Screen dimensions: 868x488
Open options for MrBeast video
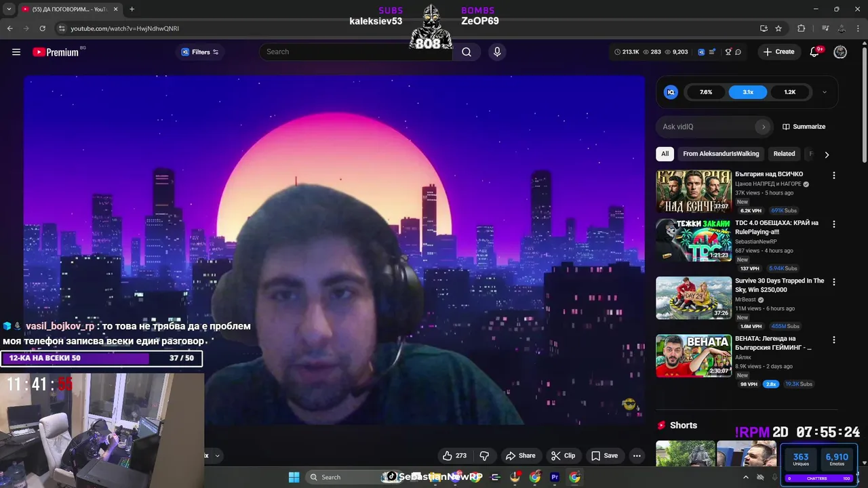click(834, 281)
